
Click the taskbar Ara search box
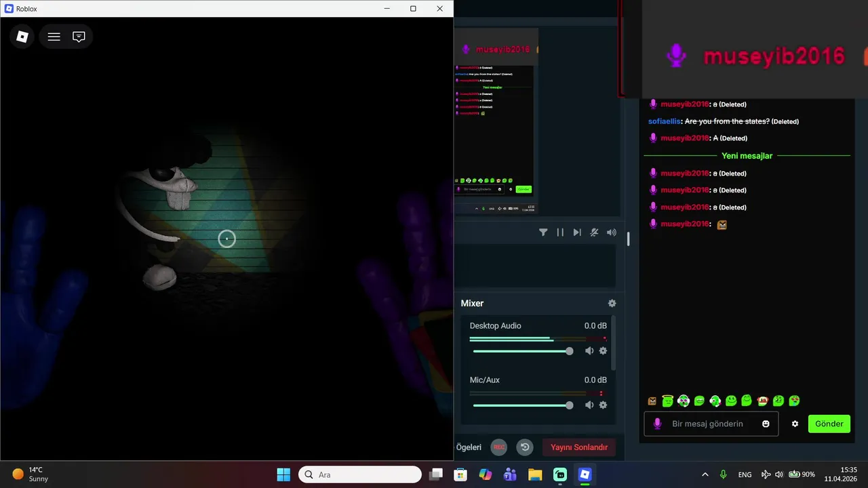(360, 474)
